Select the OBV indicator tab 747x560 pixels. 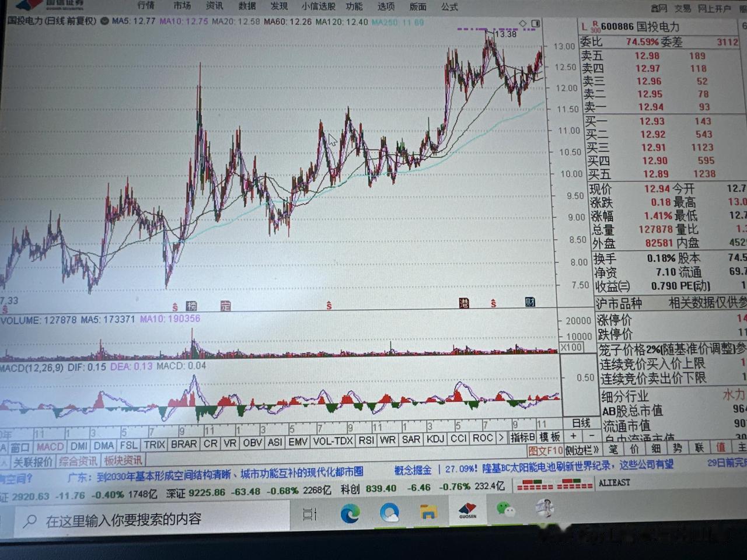[252, 443]
